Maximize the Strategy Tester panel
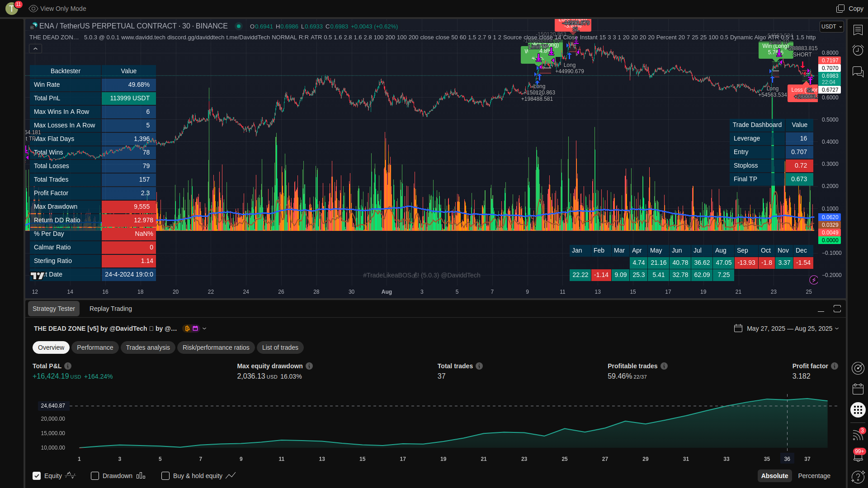This screenshot has width=868, height=488. (837, 309)
